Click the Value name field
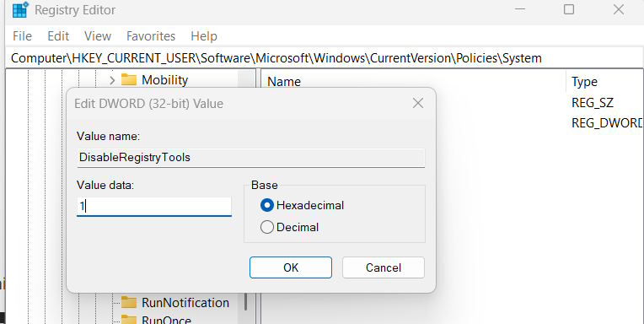The width and height of the screenshot is (644, 324). pos(251,158)
